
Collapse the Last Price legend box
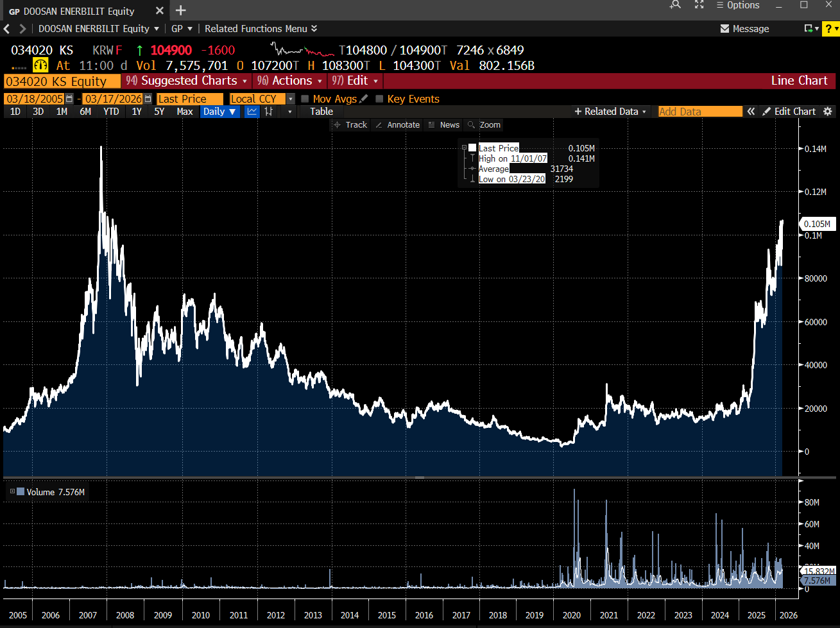tap(464, 148)
